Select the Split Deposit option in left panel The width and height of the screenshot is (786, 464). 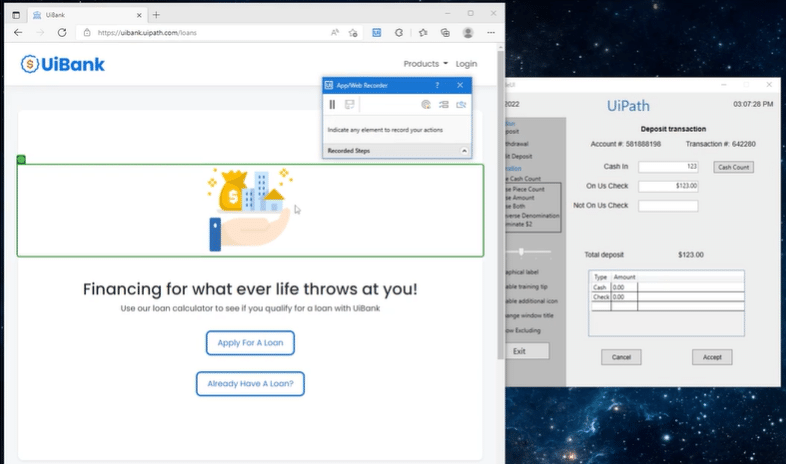pos(519,156)
